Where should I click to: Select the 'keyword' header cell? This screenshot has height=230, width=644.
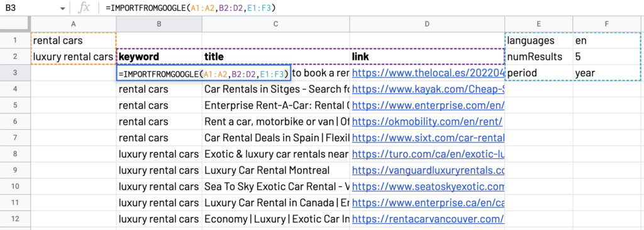[159, 57]
